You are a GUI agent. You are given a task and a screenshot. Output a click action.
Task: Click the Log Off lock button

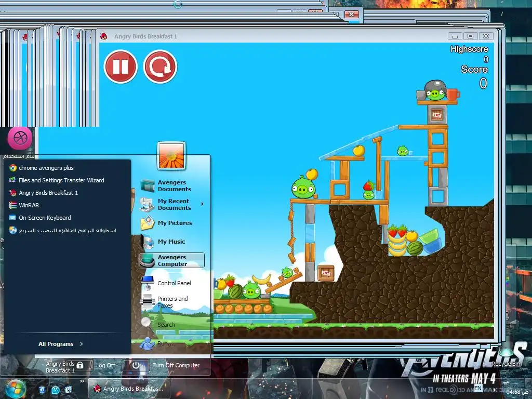coord(80,365)
